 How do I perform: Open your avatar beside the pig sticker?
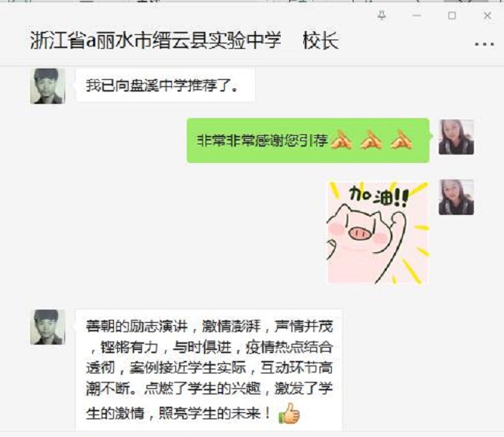pyautogui.click(x=456, y=197)
